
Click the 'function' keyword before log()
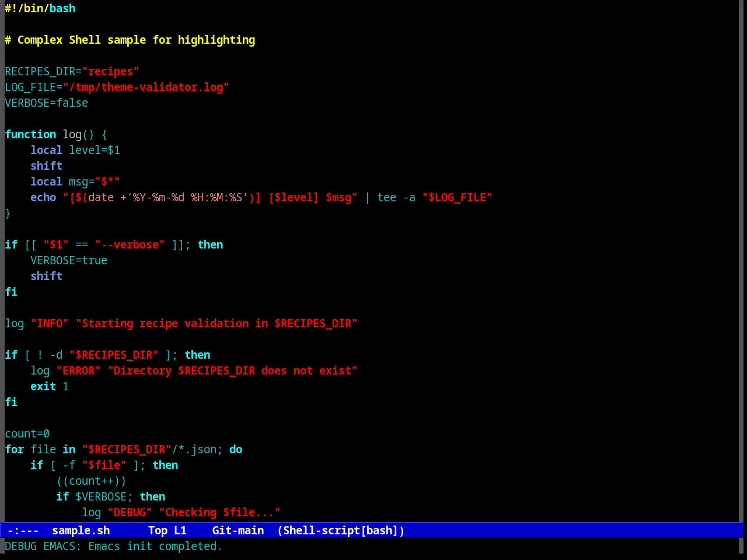[x=30, y=134]
